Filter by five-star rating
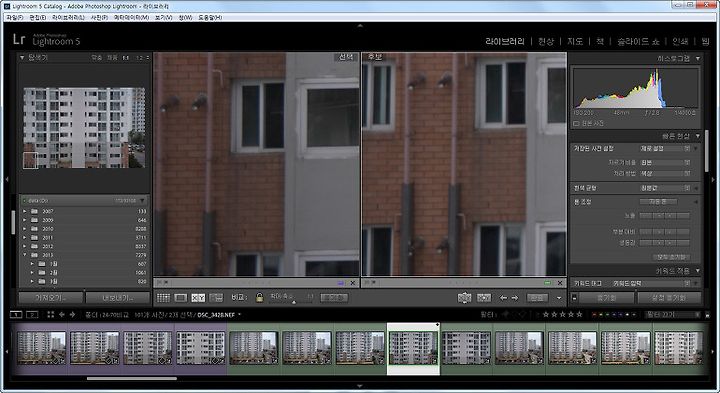Viewport: 720px width, 393px height. pos(579,314)
